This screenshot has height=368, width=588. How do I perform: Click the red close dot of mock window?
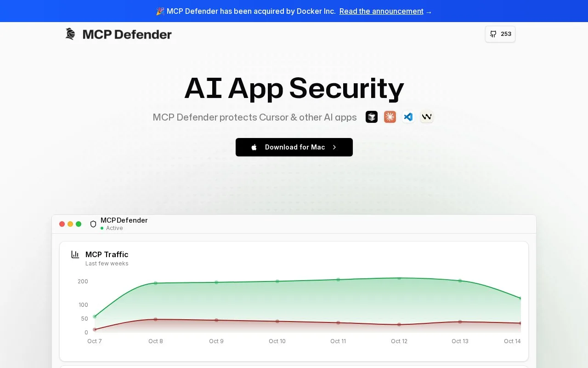coord(62,224)
